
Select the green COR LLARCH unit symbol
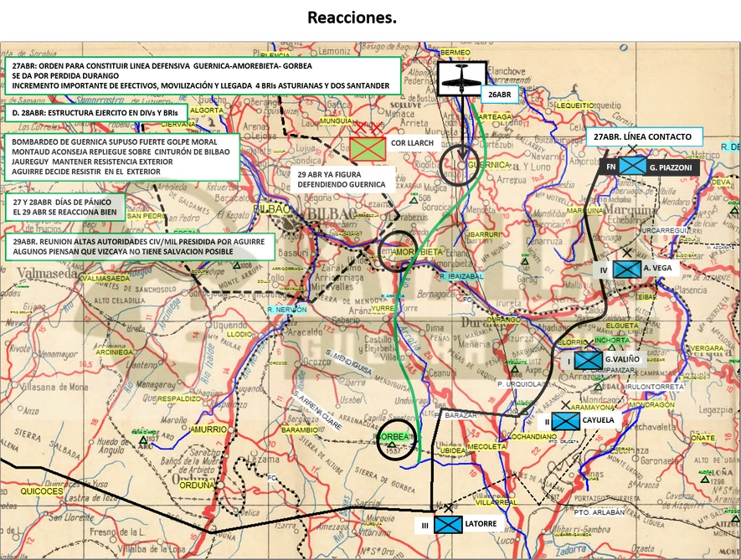pyautogui.click(x=368, y=149)
